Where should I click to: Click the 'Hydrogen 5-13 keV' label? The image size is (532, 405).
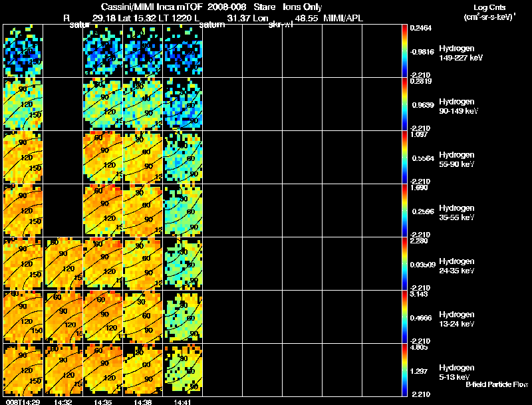click(x=457, y=372)
